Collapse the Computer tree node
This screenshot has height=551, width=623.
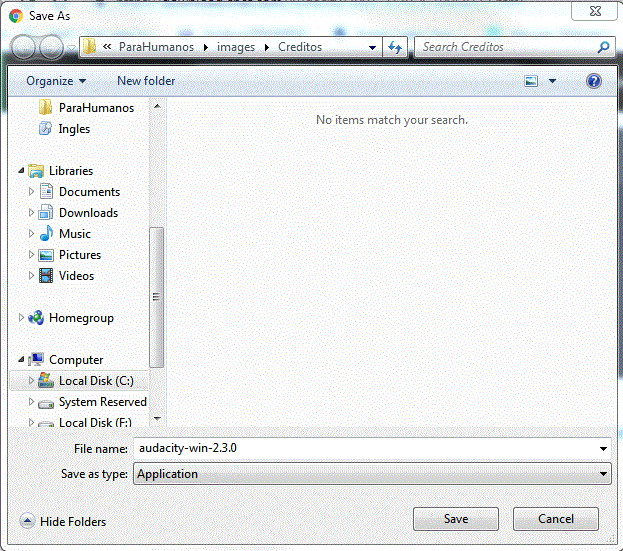21,360
